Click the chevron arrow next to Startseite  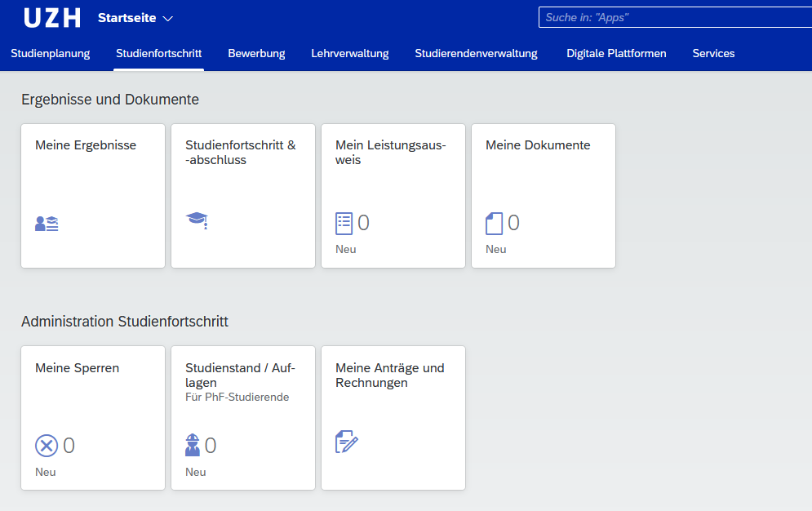(168, 19)
